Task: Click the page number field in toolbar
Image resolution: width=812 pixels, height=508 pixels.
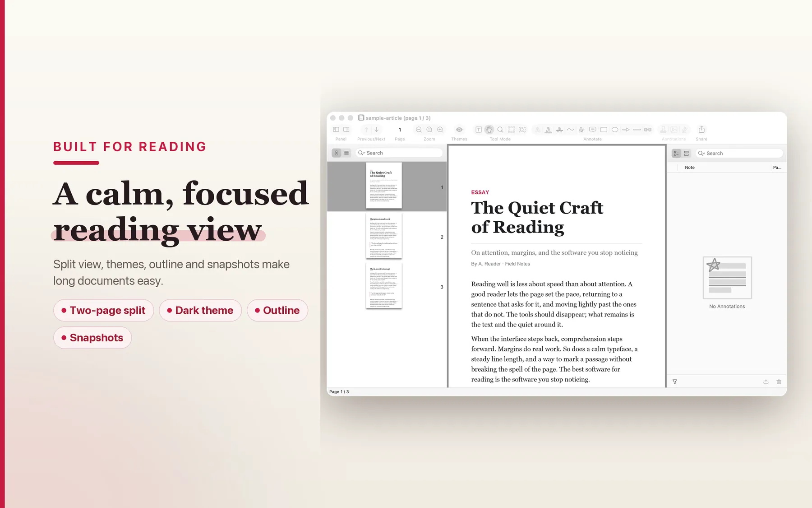Action: coord(400,130)
